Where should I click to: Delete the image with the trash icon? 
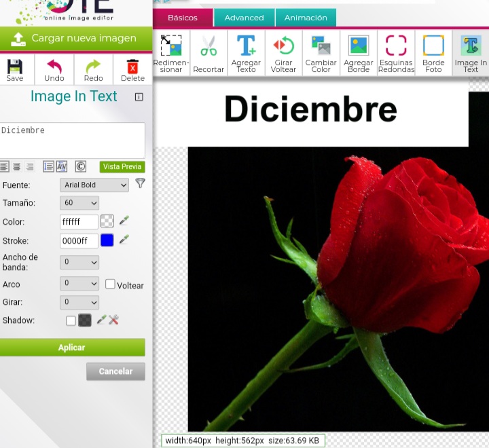(x=132, y=69)
